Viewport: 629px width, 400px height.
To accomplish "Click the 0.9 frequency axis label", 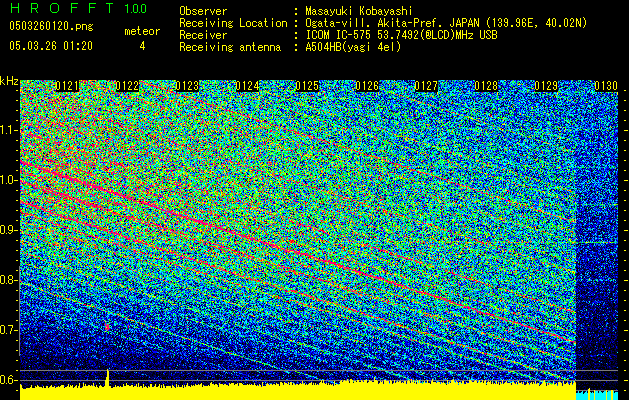I will click(9, 230).
